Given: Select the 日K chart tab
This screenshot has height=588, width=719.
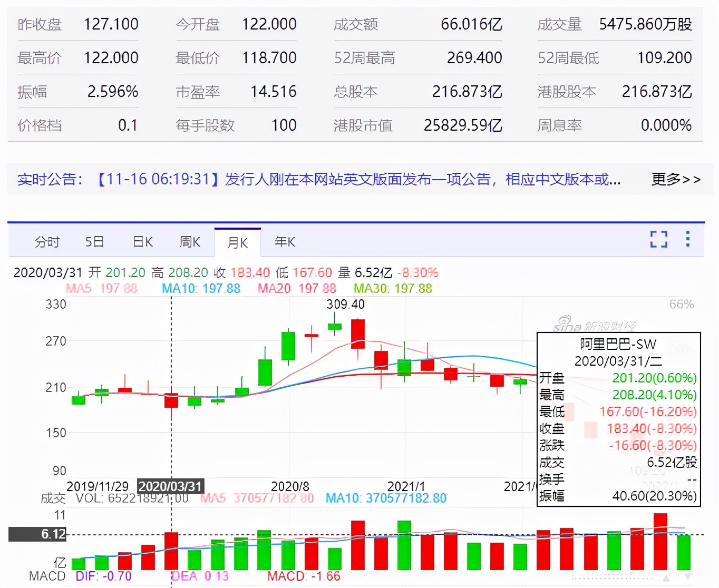Looking at the screenshot, I should pos(142,242).
